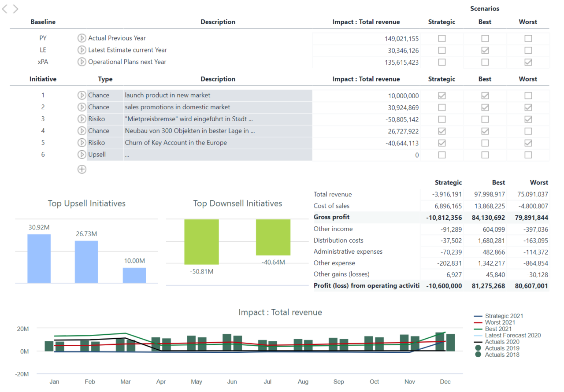564x392 pixels.
Task: Edit description 'Churn of Key Account in the Europe'
Action: [218, 143]
